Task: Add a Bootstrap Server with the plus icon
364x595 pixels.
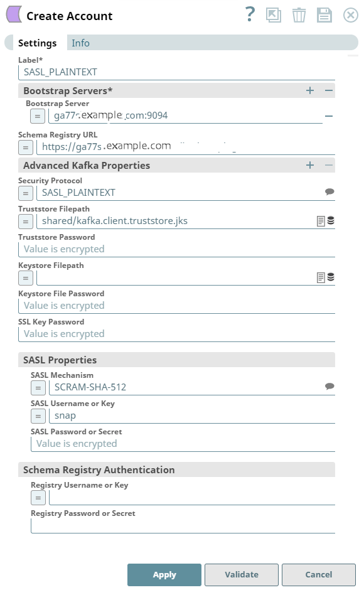Action: coord(309,90)
